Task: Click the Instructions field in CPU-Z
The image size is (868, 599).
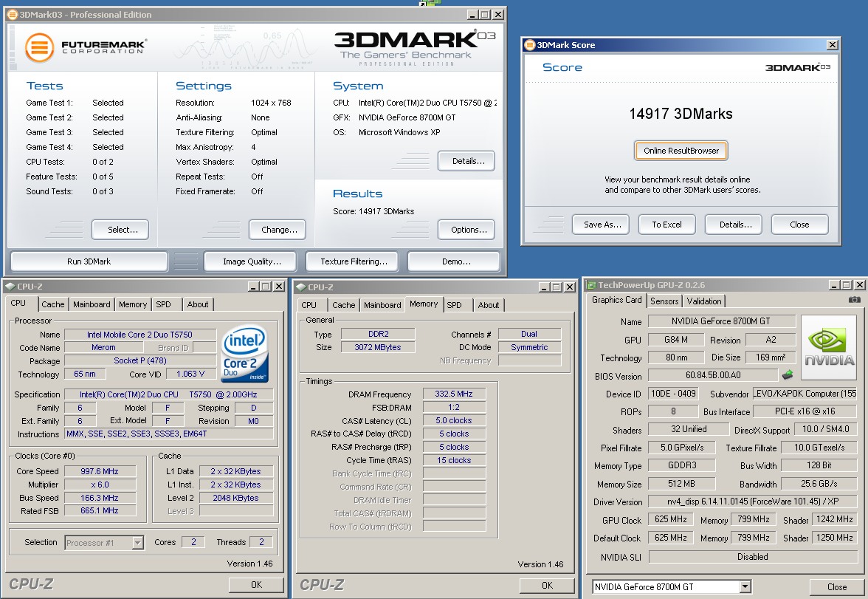Action: 170,434
